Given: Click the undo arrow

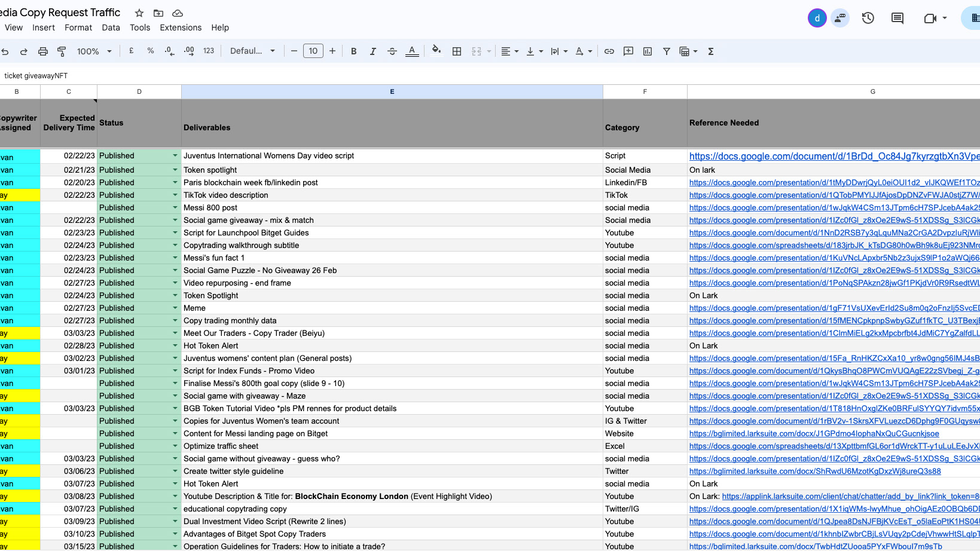Looking at the screenshot, I should [5, 51].
